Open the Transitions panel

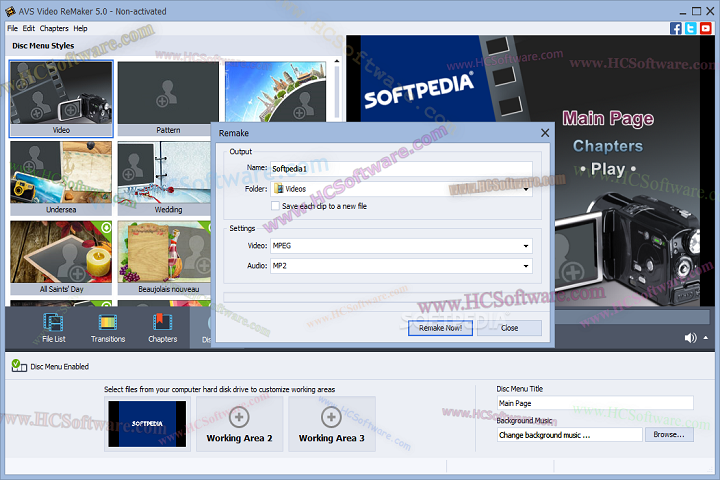tap(108, 326)
